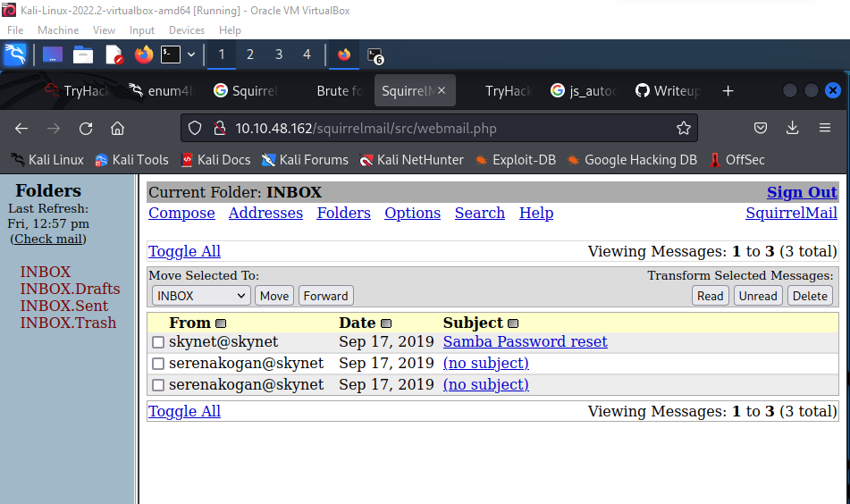This screenshot has height=504, width=850.
Task: Open the tracking protection shield icon
Action: [195, 129]
